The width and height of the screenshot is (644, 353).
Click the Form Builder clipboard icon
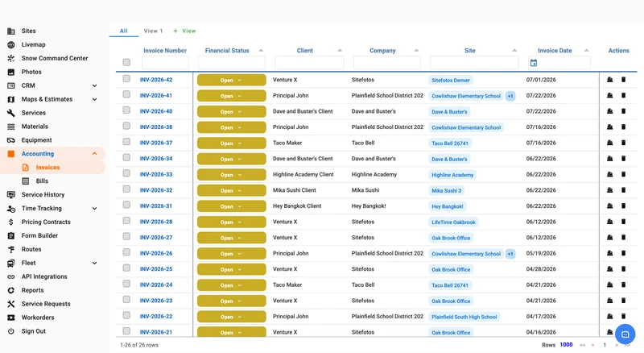pos(11,236)
